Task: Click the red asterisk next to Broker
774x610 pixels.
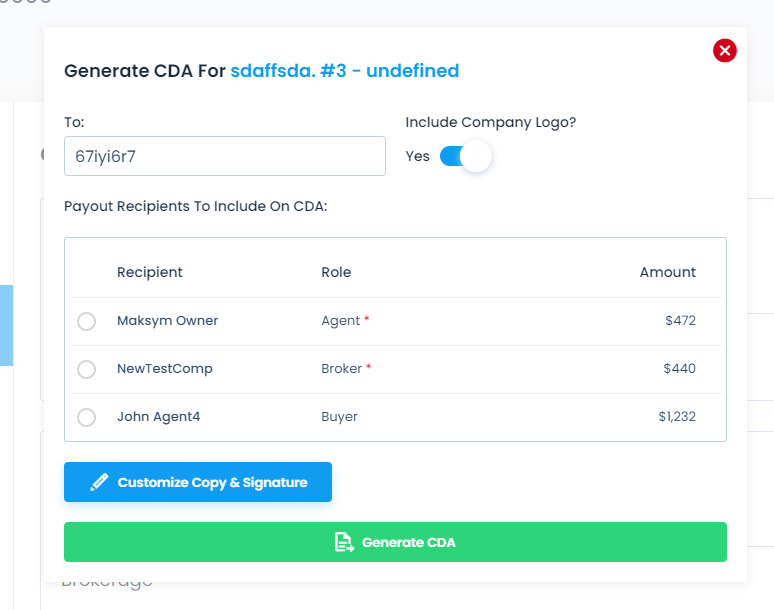Action: point(368,366)
